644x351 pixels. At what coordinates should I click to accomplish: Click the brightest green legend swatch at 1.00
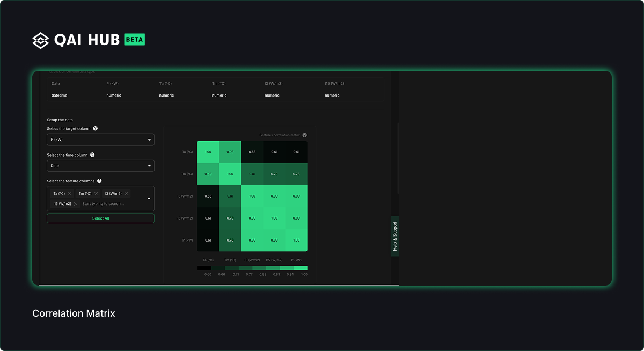click(x=301, y=268)
